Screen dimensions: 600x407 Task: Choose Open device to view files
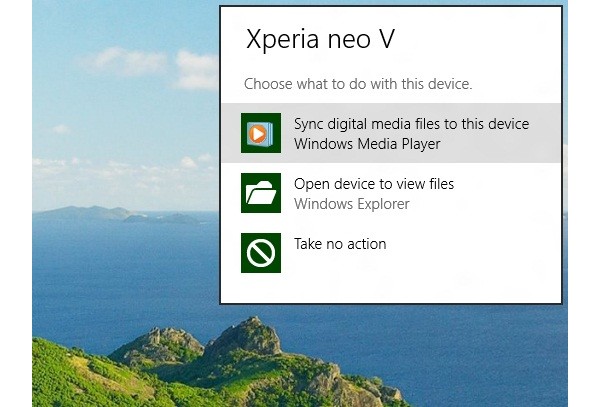coord(391,193)
